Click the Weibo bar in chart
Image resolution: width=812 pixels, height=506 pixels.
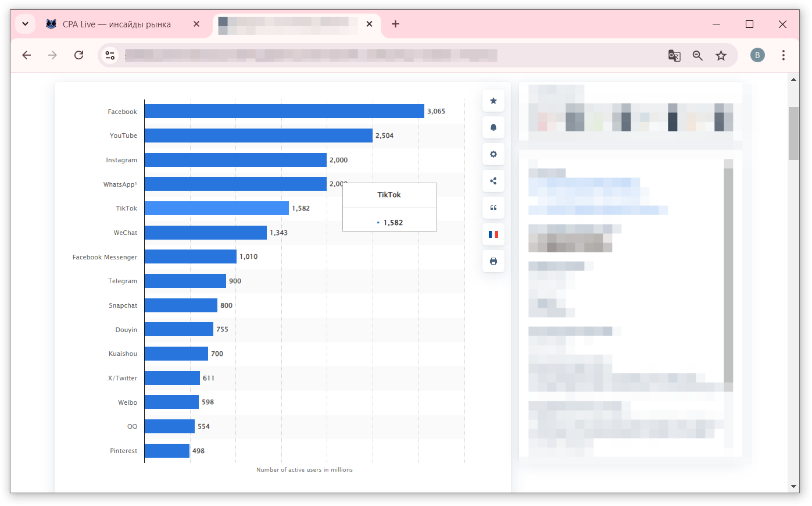click(x=171, y=402)
